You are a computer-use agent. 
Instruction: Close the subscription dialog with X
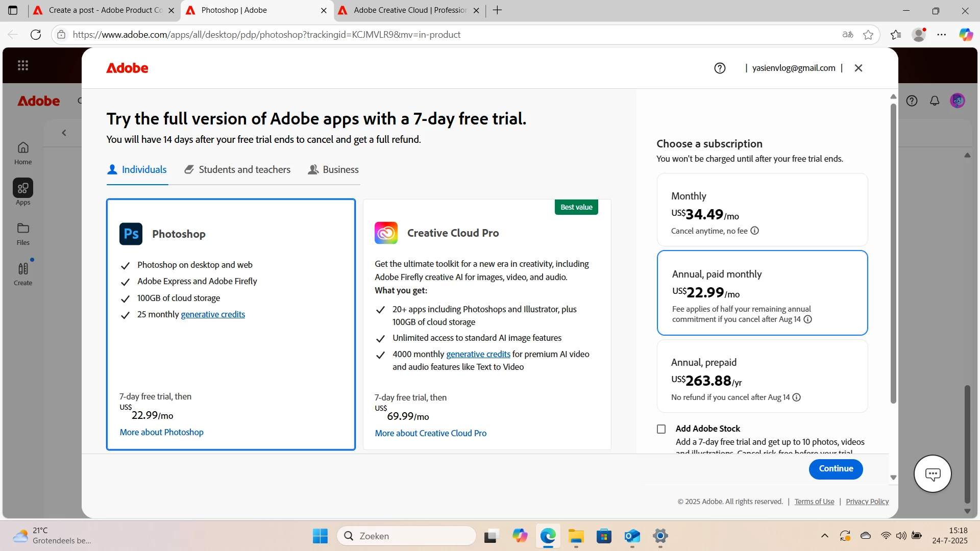[859, 68]
